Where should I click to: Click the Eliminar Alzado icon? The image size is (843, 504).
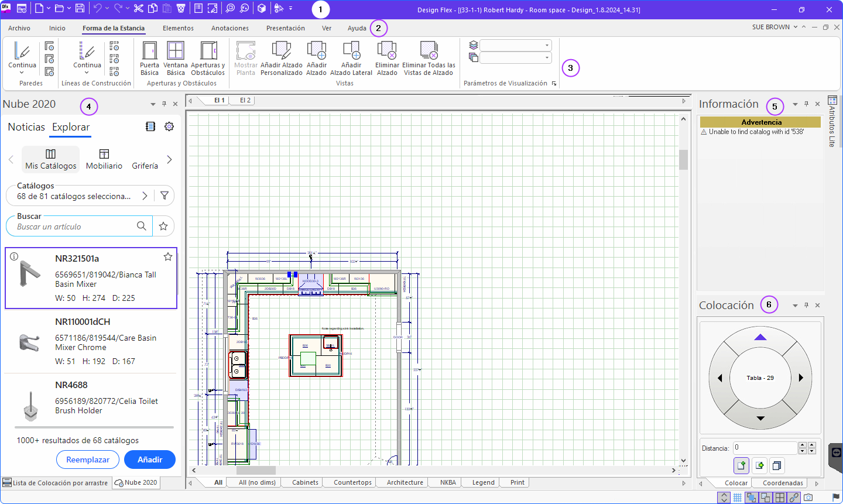coord(387,59)
